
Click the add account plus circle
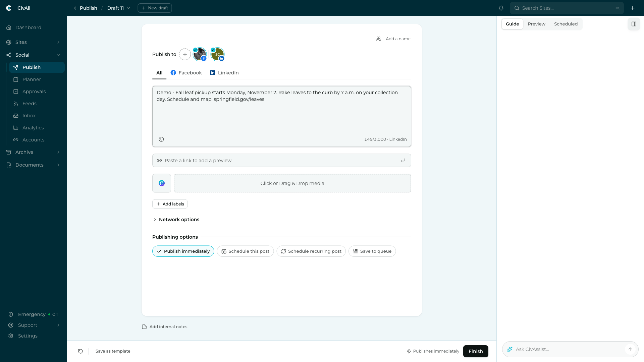pos(185,54)
